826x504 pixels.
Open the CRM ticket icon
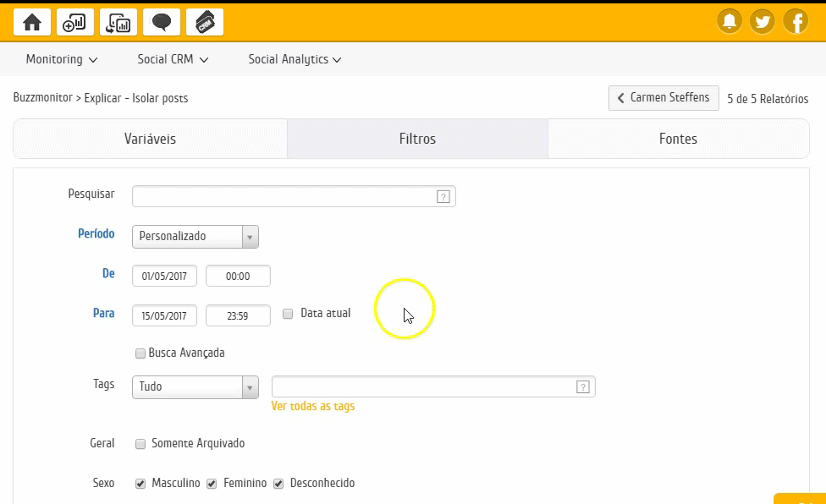[x=205, y=23]
